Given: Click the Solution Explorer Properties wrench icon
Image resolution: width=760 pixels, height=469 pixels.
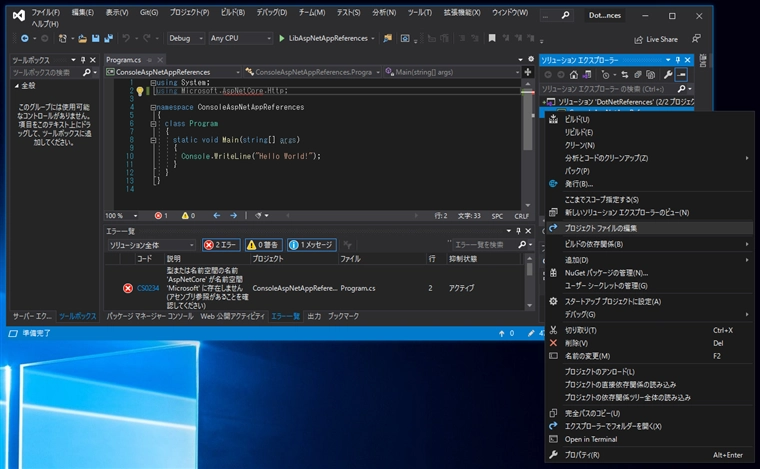Looking at the screenshot, I should [668, 75].
